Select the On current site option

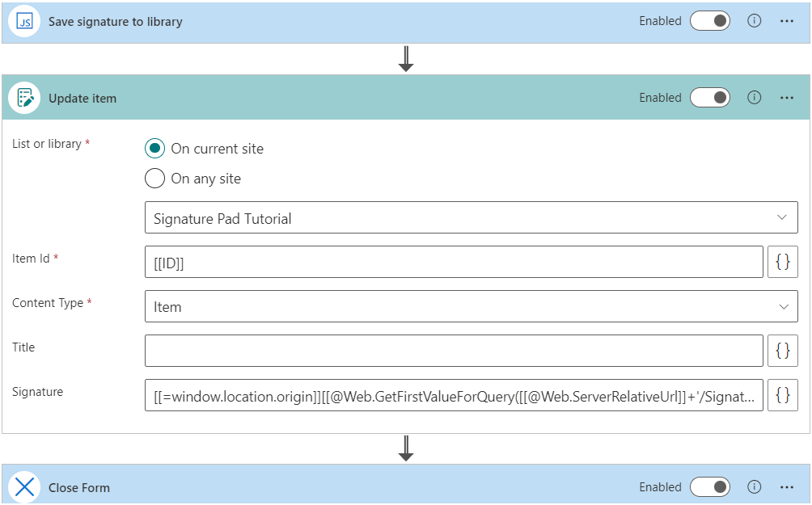click(154, 149)
